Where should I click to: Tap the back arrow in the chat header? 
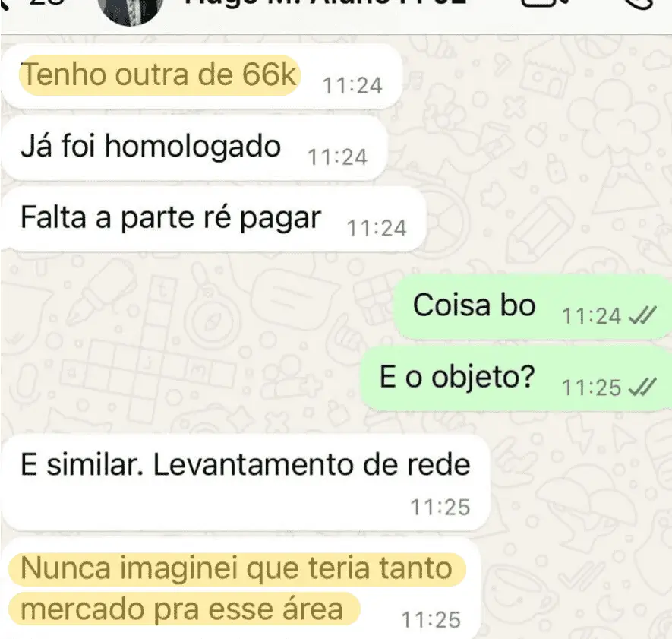(4, 5)
